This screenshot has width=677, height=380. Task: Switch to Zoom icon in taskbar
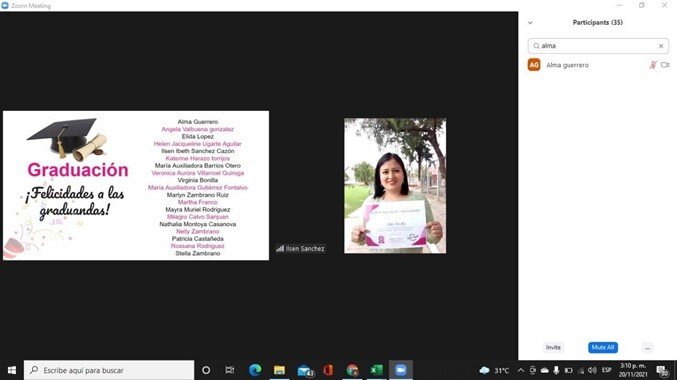coord(401,370)
